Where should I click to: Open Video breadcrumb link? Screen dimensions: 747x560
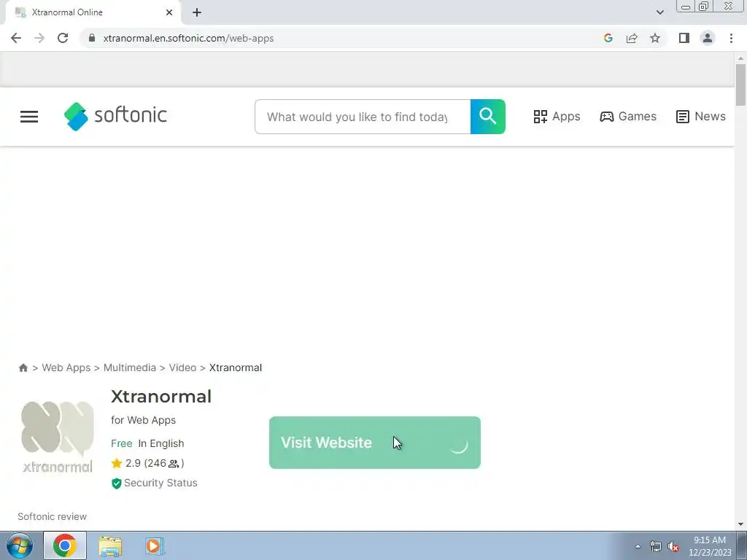182,367
